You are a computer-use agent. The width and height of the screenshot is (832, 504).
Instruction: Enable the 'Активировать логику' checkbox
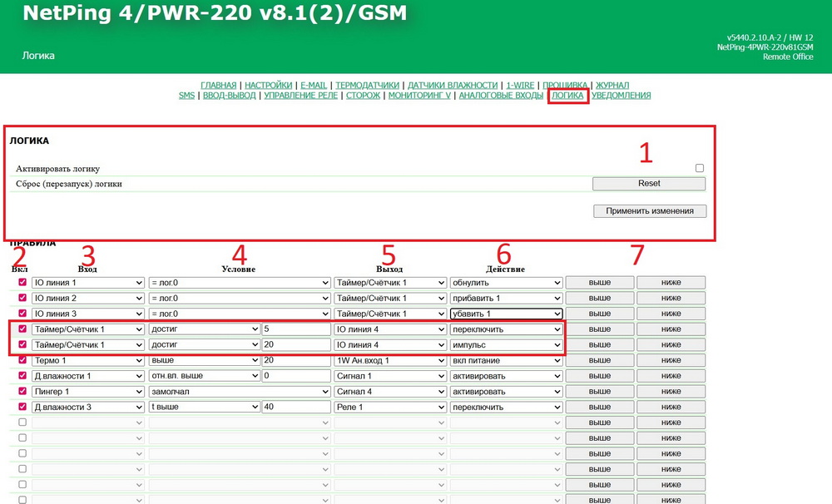tap(699, 168)
